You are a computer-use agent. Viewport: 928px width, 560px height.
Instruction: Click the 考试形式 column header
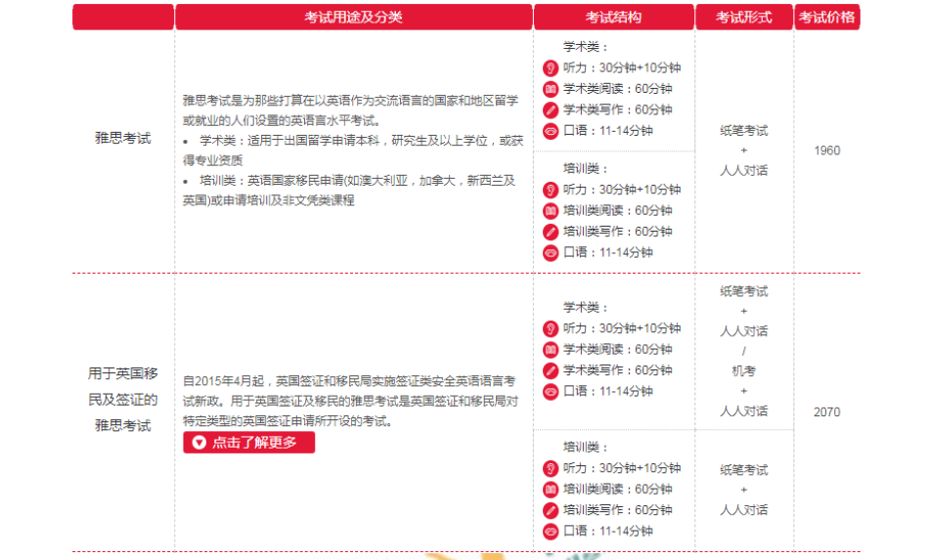[744, 17]
